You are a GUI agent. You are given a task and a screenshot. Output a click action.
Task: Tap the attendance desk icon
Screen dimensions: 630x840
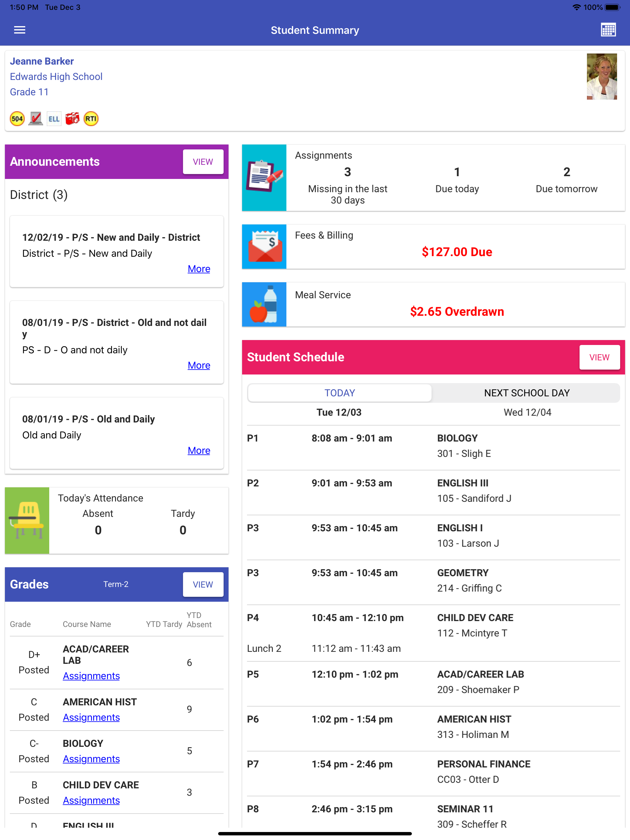[27, 520]
